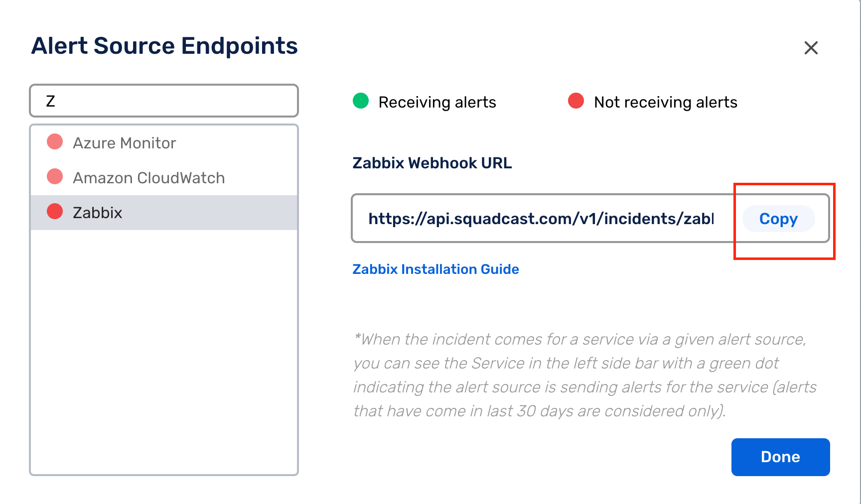Click the Done button
Viewport: 861px width, 504px height.
point(780,457)
